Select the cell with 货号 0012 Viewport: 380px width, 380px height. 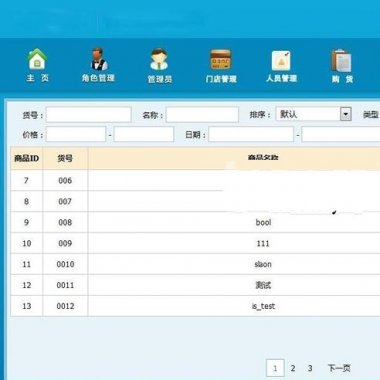(x=65, y=306)
